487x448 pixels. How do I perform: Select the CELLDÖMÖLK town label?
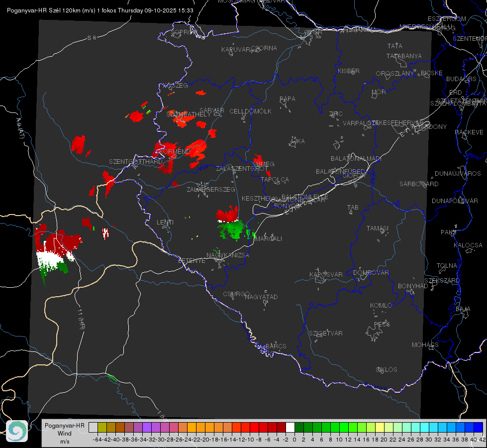pos(250,112)
